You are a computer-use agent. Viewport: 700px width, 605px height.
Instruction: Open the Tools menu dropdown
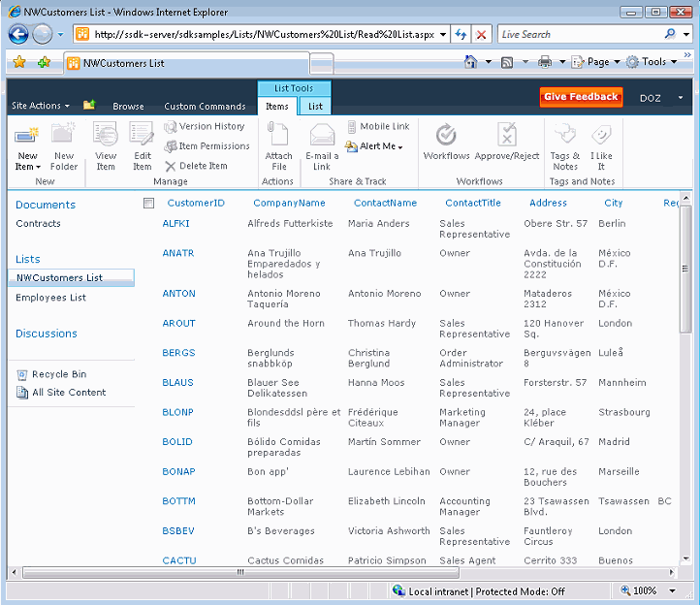pyautogui.click(x=674, y=62)
